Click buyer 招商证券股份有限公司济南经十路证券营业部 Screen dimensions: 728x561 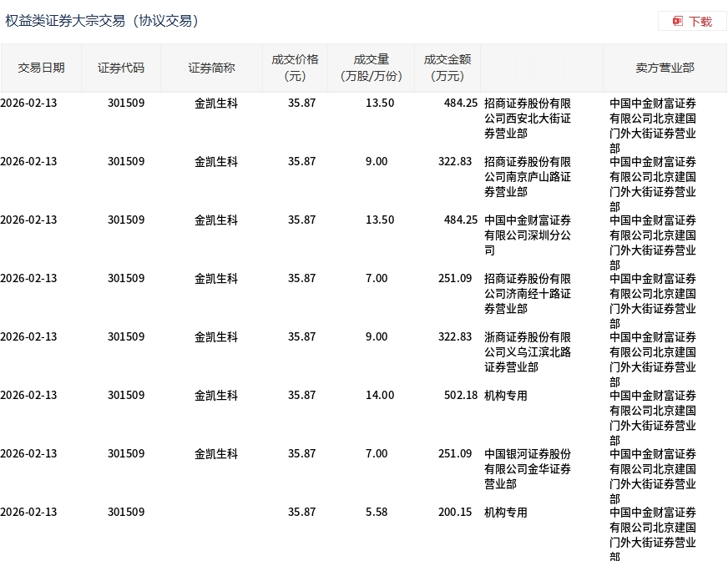pos(528,294)
